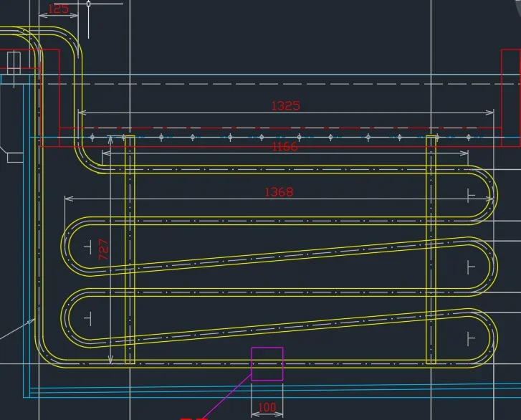Select the 1368 dimension text
This screenshot has width=521, height=420.
point(279,192)
